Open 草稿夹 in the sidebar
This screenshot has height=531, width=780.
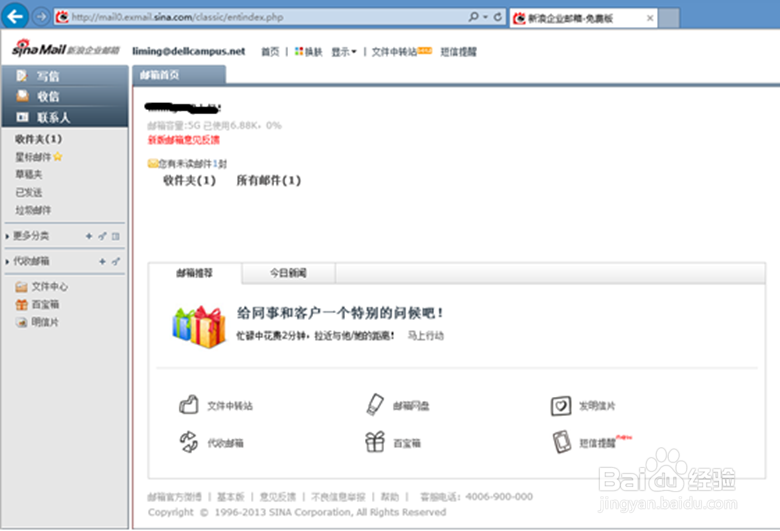point(28,174)
